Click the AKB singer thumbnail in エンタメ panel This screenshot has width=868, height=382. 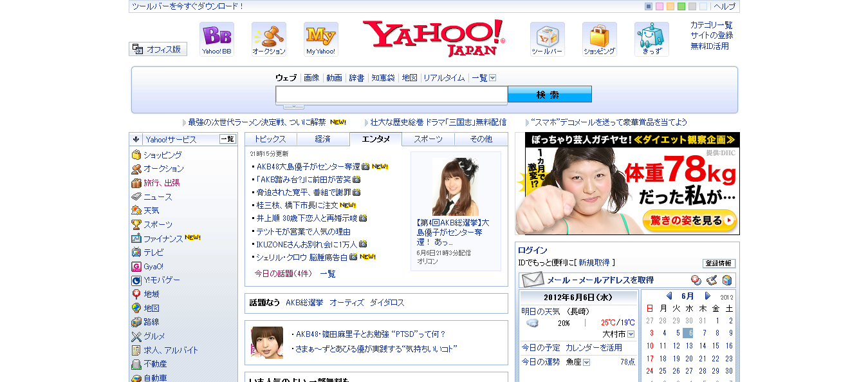(x=456, y=187)
